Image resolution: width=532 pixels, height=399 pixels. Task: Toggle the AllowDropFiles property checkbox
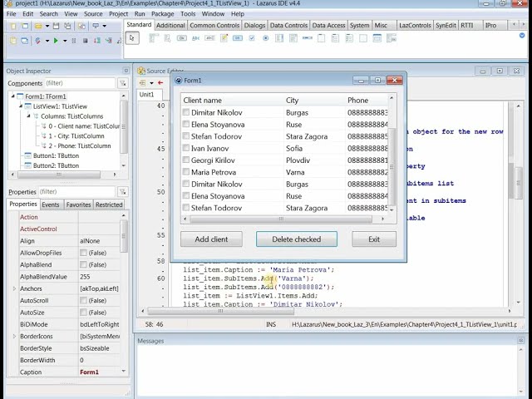[83, 253]
